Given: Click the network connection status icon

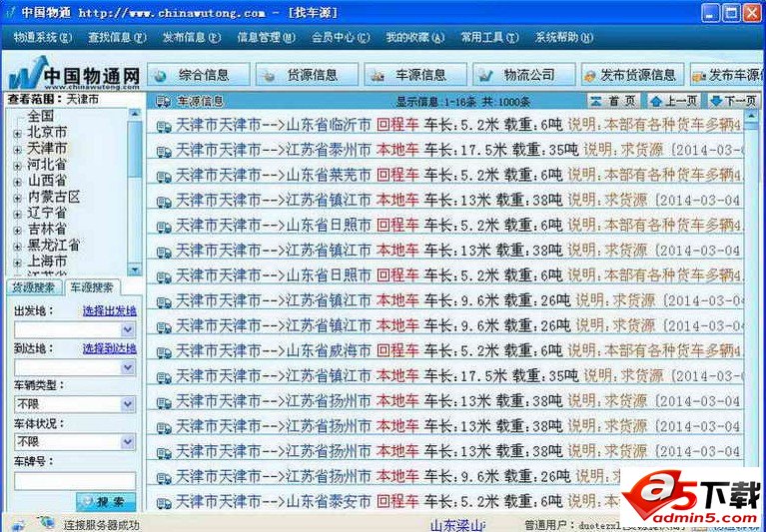Looking at the screenshot, I should (x=47, y=523).
